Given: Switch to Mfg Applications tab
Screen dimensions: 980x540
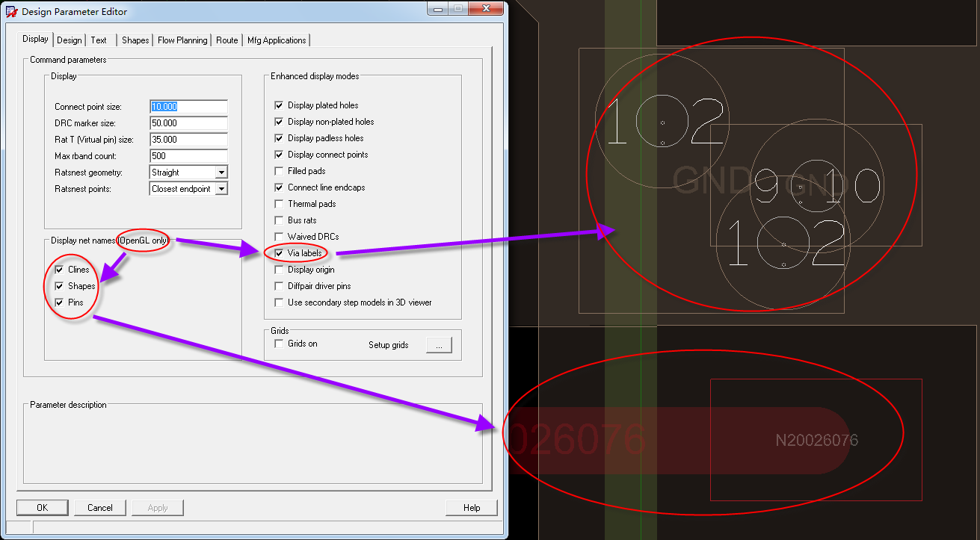Looking at the screenshot, I should pos(277,40).
